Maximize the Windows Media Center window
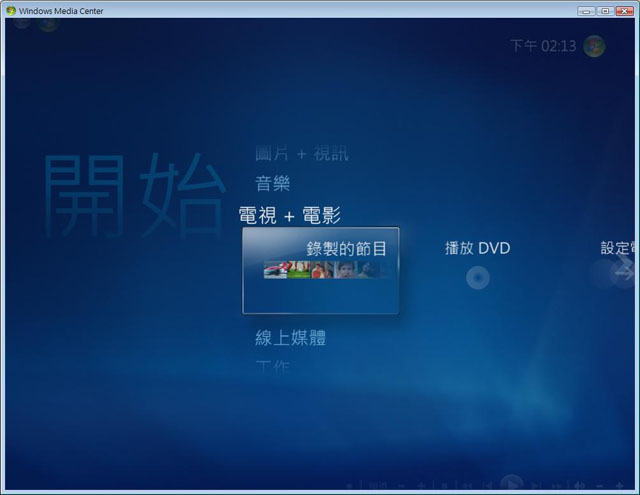This screenshot has height=495, width=640. [605, 11]
